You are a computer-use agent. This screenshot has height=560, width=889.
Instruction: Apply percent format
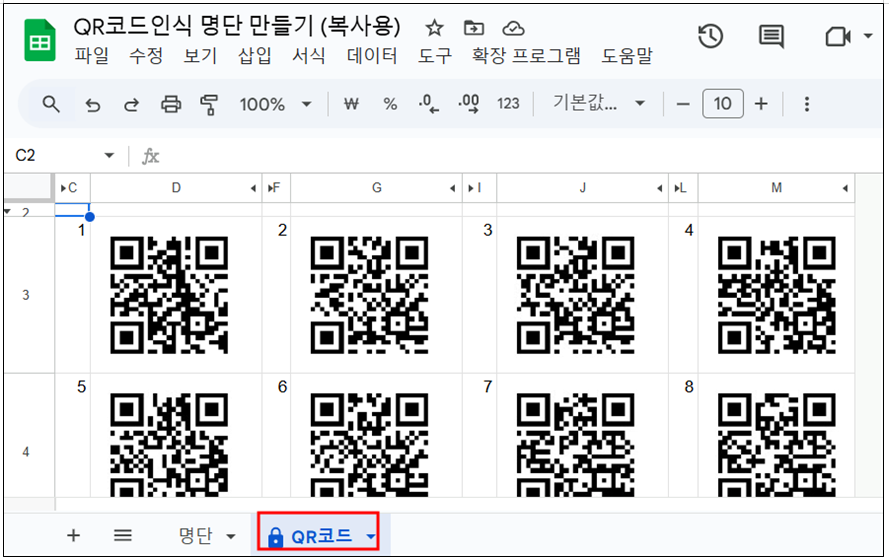[390, 104]
